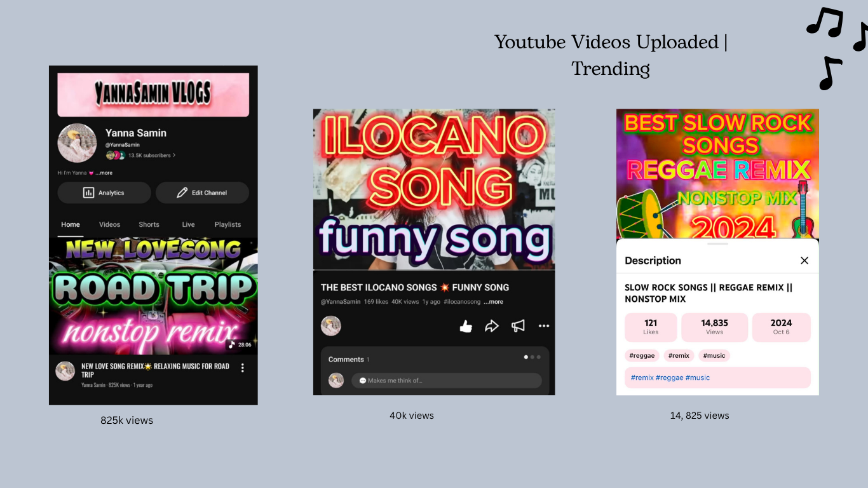Click the megaphone promote icon
The width and height of the screenshot is (868, 488).
click(x=519, y=326)
